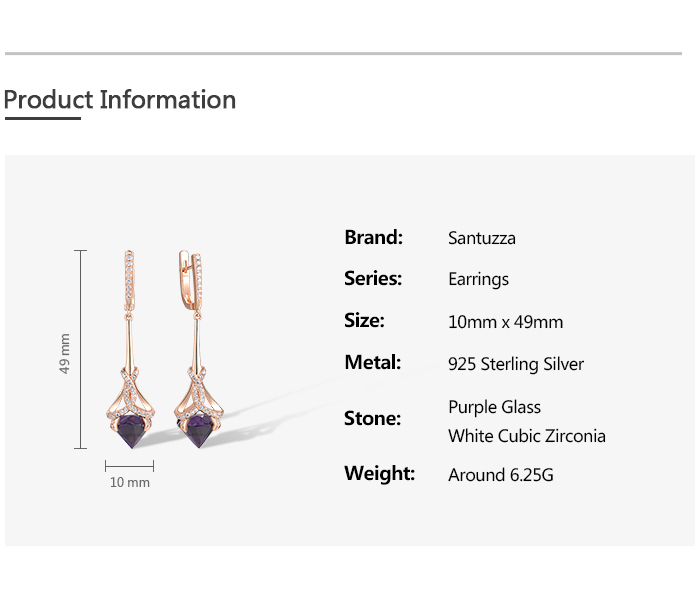Select the 925 Sterling Silver text

click(516, 364)
